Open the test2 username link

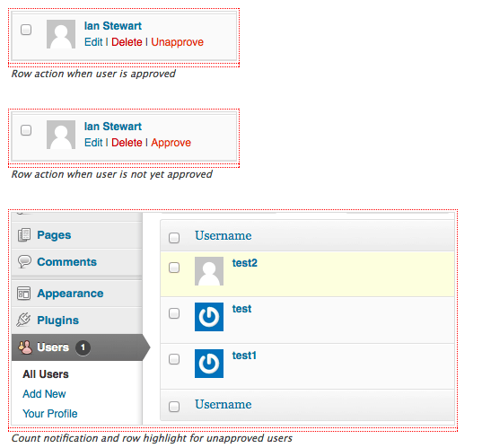tap(245, 263)
